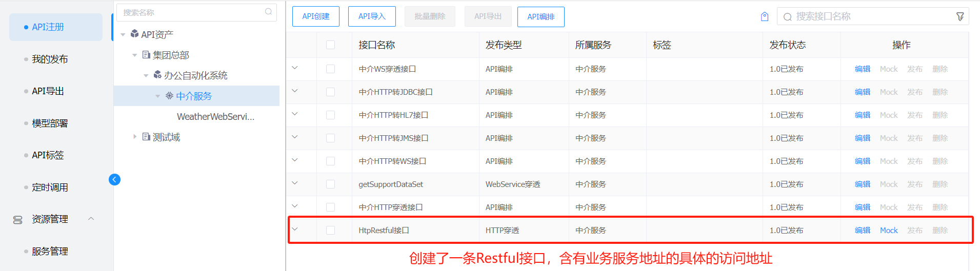Click the clipboard icon beside interface search
Screen dimensions: 980x271
point(765,17)
